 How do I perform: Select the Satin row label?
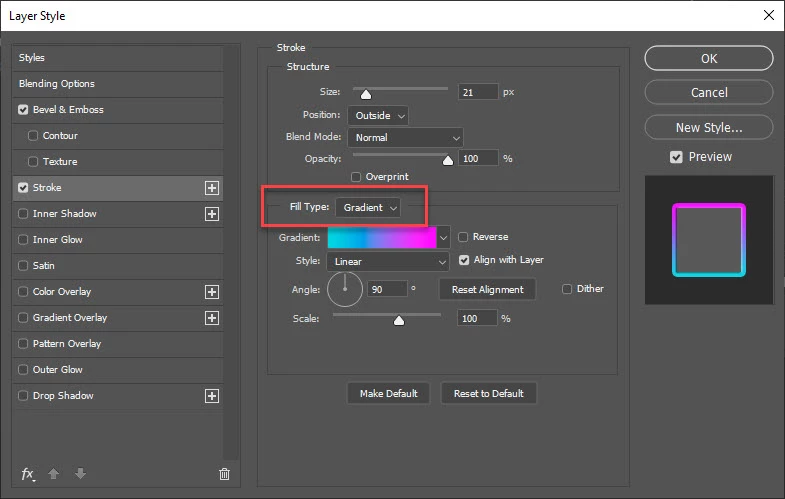click(x=44, y=266)
